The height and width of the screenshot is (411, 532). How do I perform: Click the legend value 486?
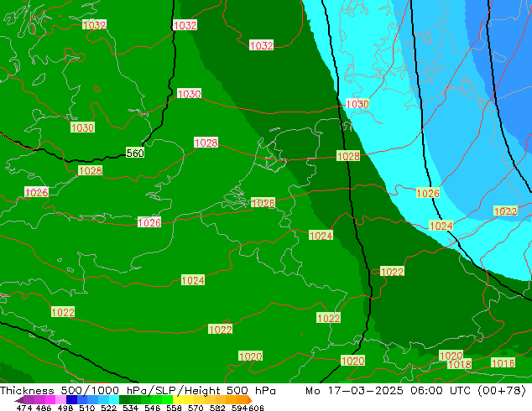pos(44,408)
